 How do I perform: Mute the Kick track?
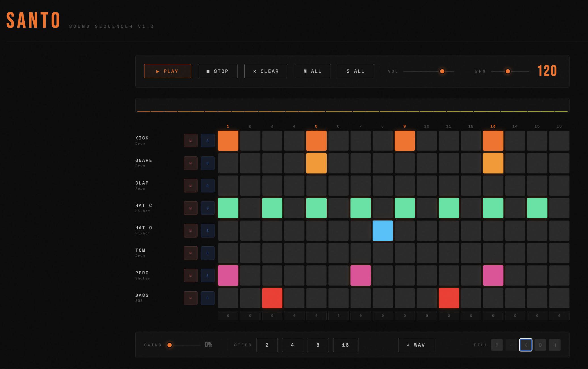191,141
